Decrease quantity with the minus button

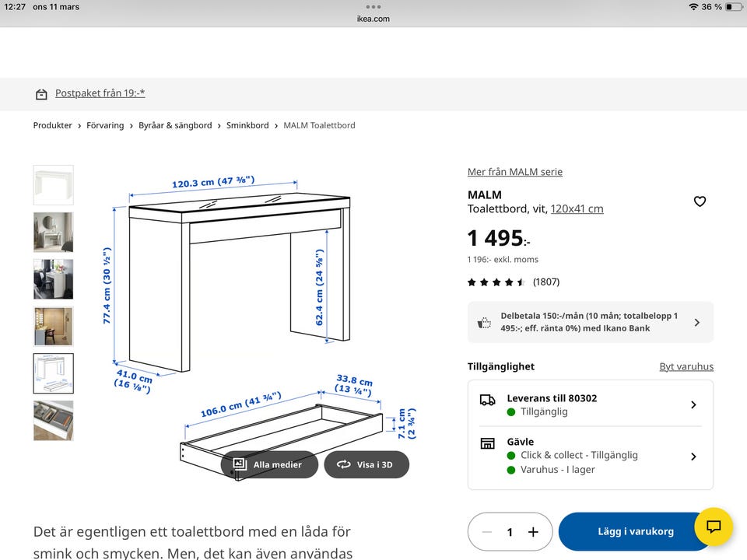[486, 532]
